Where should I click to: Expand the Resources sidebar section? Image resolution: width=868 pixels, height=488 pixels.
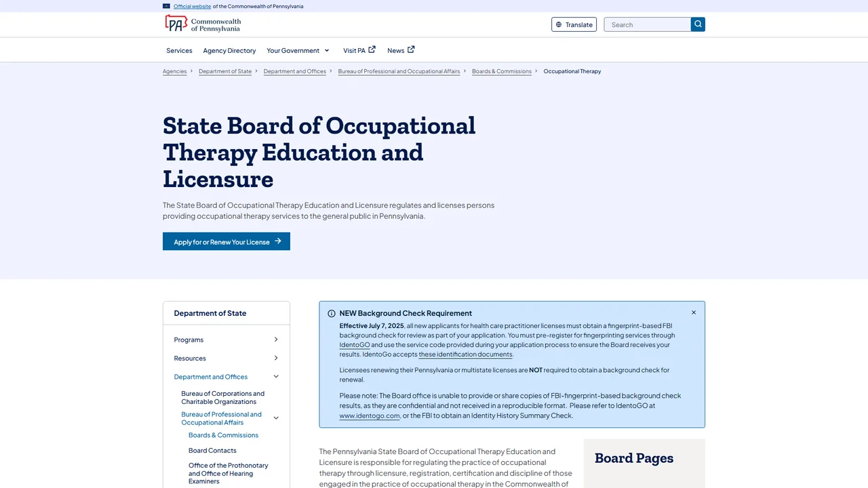coord(276,358)
